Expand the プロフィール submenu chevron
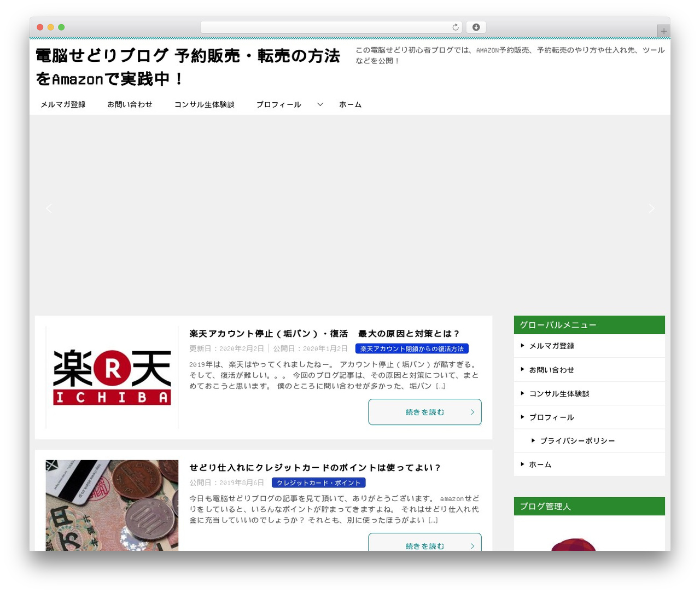Screen dimensions: 700x593 (x=320, y=104)
